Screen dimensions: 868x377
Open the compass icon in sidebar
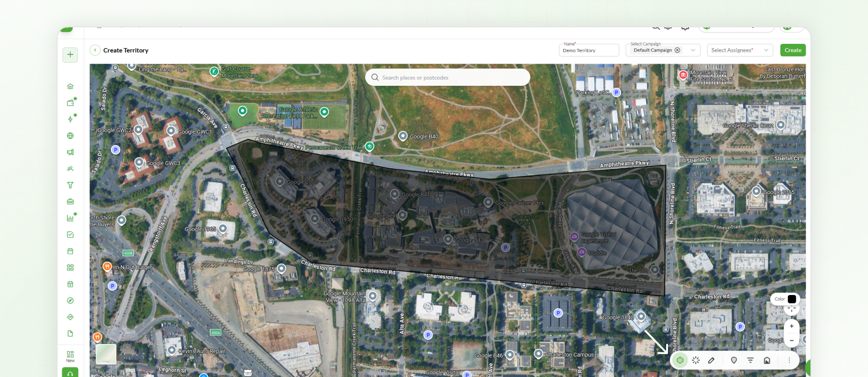click(70, 301)
